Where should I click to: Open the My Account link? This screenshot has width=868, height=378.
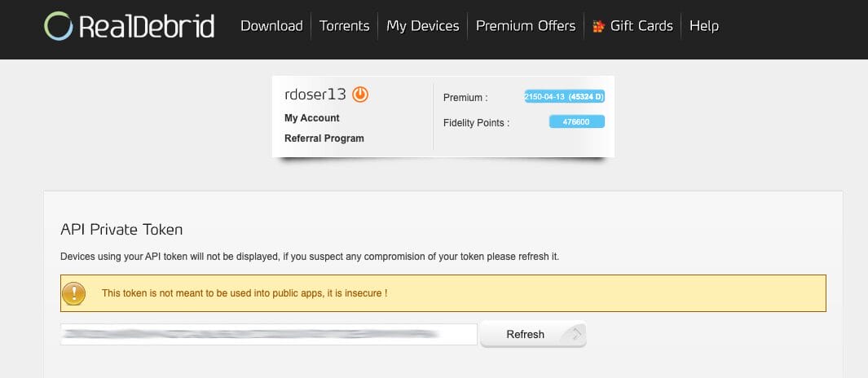311,118
